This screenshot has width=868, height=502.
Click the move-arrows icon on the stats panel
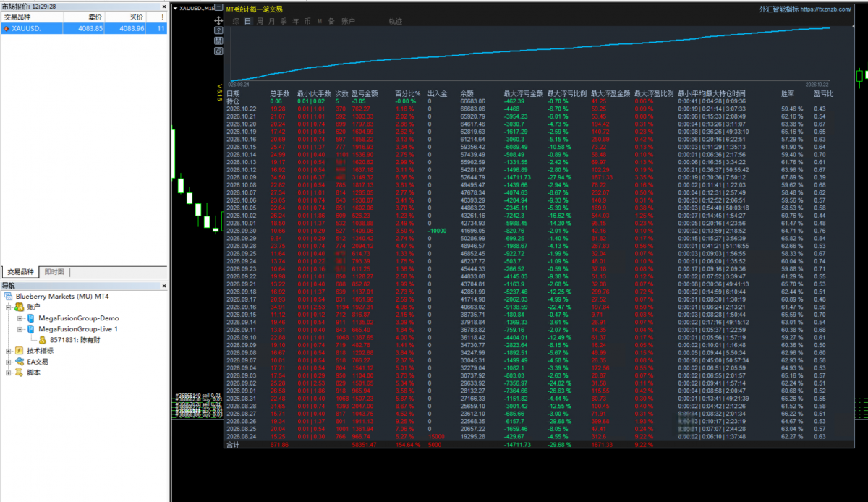pyautogui.click(x=218, y=21)
